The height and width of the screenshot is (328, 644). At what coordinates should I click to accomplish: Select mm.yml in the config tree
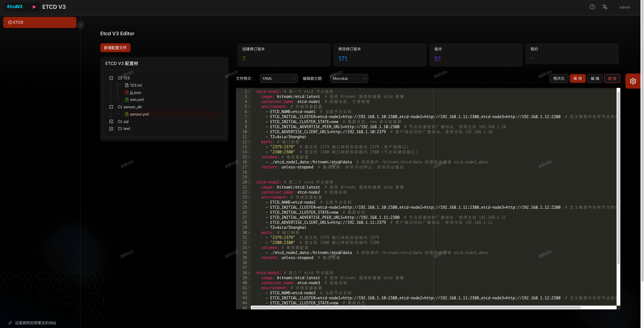[x=137, y=100]
